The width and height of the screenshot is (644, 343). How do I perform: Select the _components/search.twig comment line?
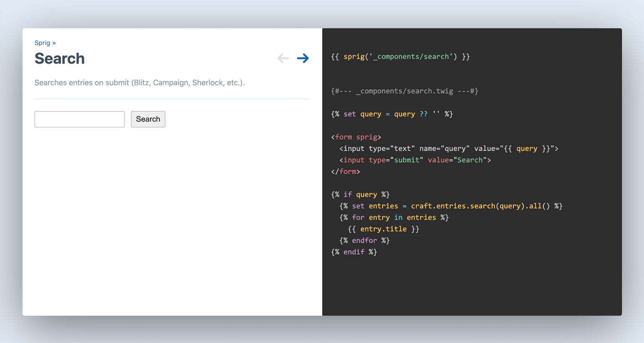[405, 91]
